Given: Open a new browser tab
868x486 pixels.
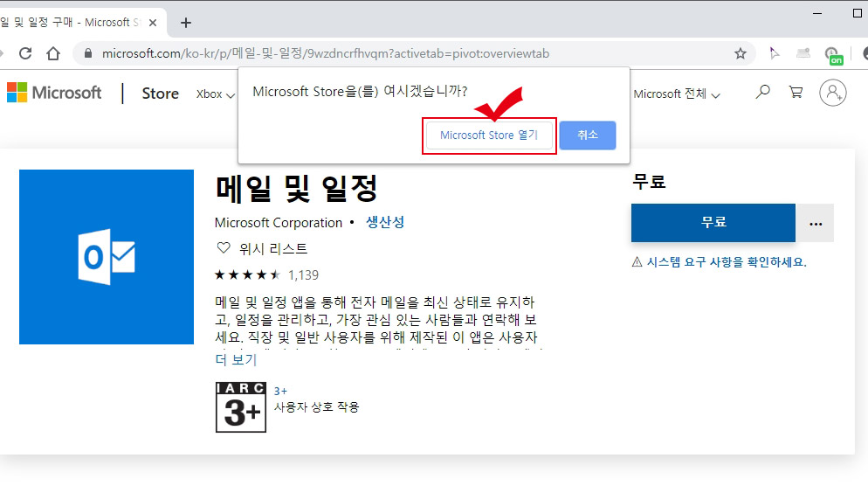Looking at the screenshot, I should 186,23.
